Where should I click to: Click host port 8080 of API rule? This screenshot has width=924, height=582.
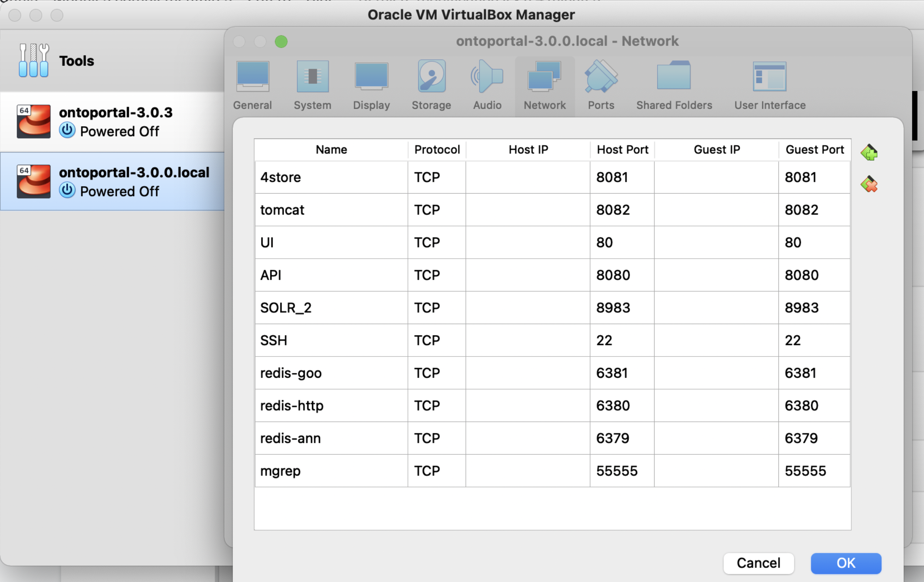pos(622,275)
